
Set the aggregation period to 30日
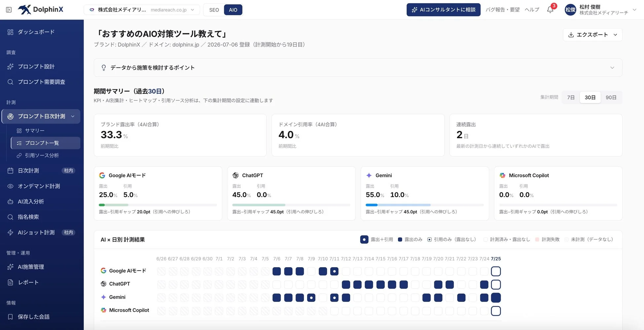[590, 98]
